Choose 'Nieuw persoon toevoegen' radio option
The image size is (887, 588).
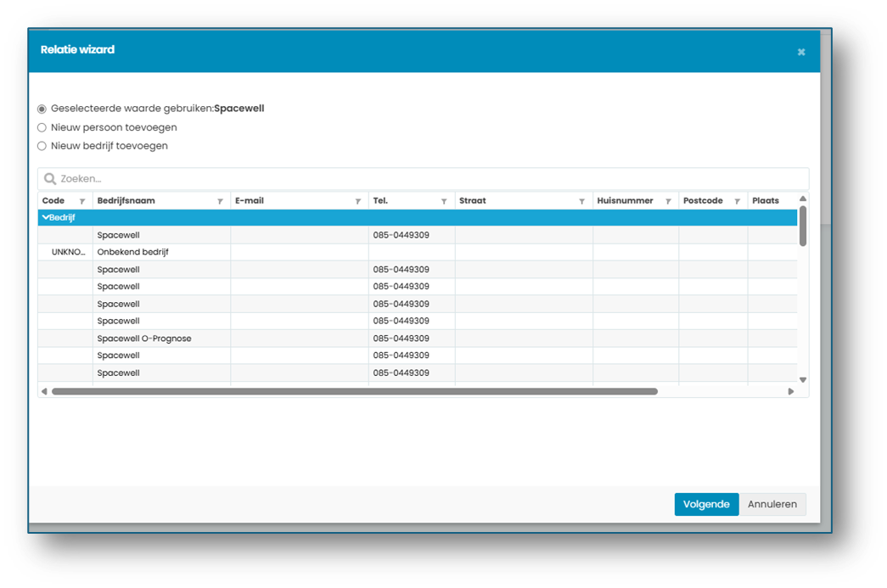point(42,128)
